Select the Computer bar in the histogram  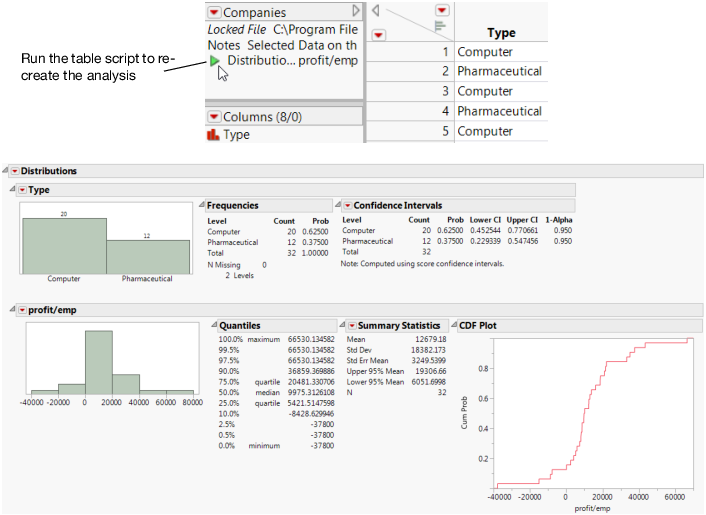pyautogui.click(x=64, y=246)
